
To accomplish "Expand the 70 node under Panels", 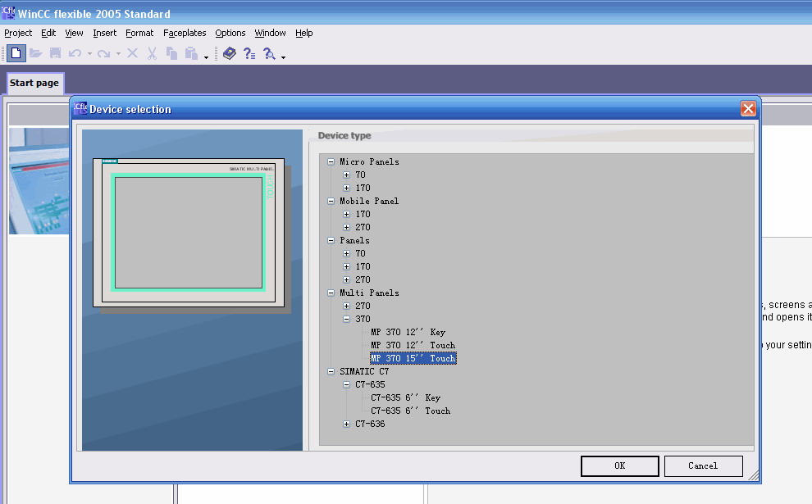I will click(x=346, y=253).
